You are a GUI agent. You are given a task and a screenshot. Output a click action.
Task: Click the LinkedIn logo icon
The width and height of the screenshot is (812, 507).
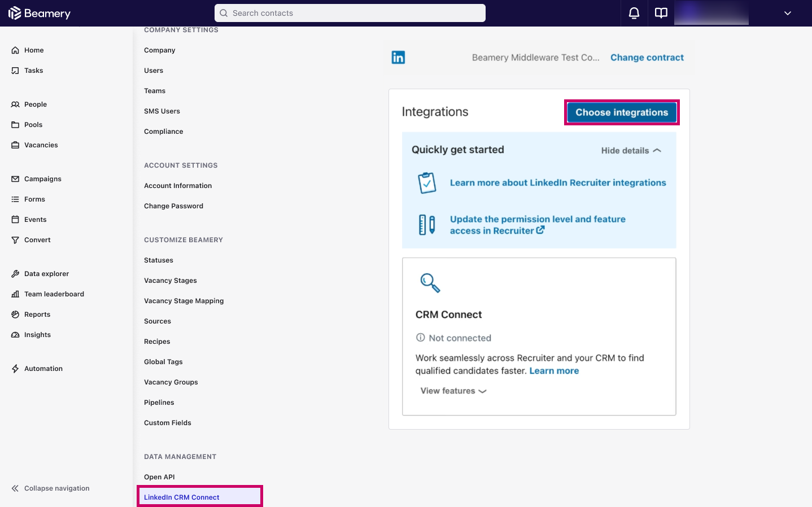tap(398, 58)
